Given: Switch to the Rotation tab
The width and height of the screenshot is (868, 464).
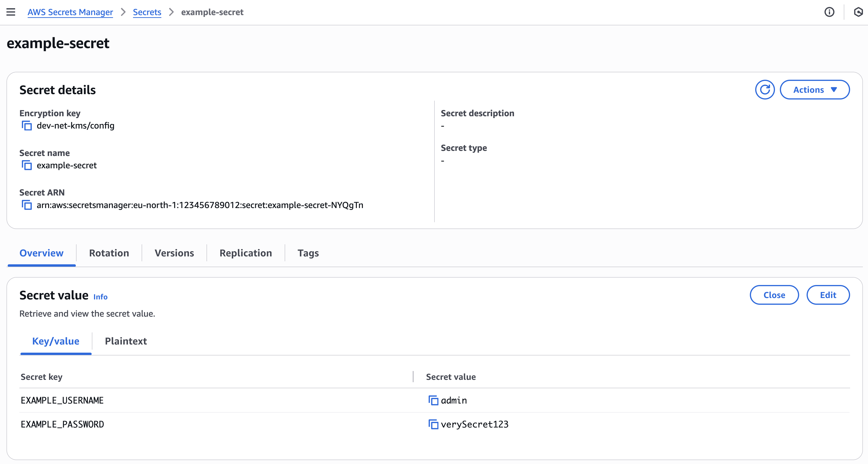Looking at the screenshot, I should point(109,253).
